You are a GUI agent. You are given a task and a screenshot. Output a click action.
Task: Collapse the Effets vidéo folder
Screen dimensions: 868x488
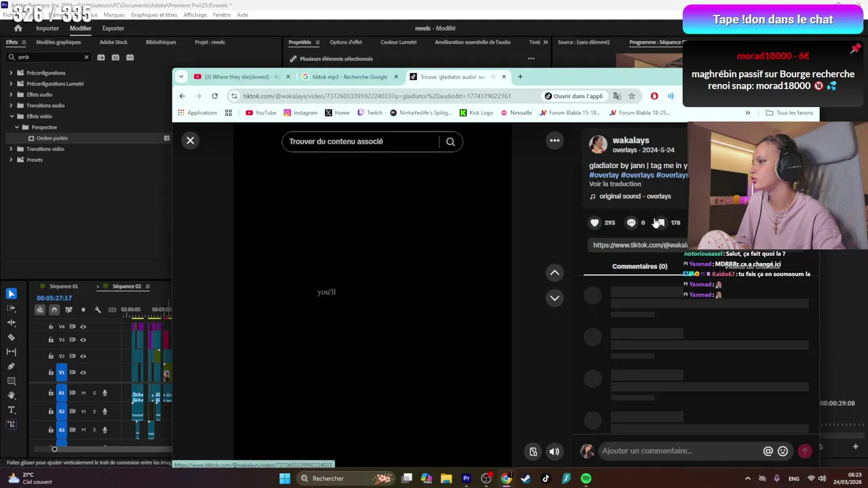click(x=11, y=116)
